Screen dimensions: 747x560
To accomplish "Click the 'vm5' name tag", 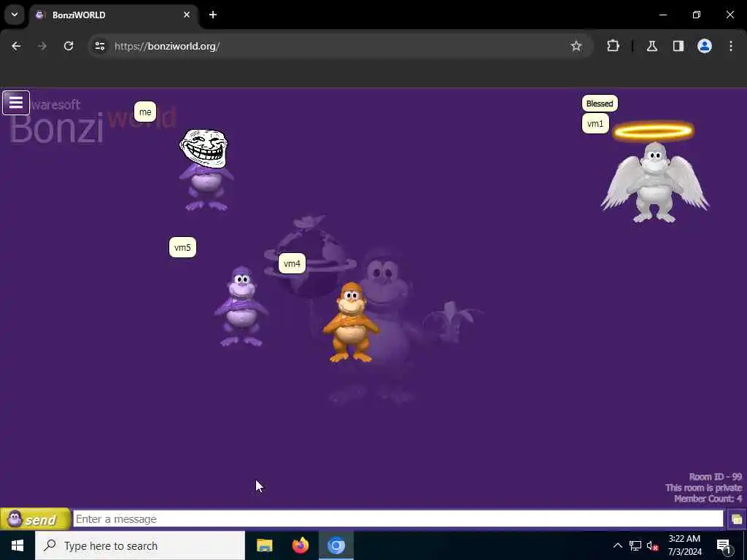I will click(x=182, y=248).
